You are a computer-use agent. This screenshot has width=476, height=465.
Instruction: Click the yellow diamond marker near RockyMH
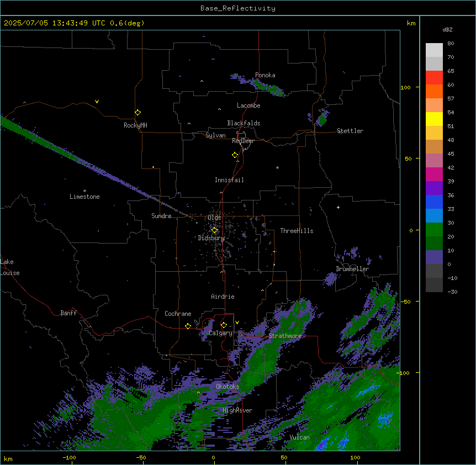[137, 113]
